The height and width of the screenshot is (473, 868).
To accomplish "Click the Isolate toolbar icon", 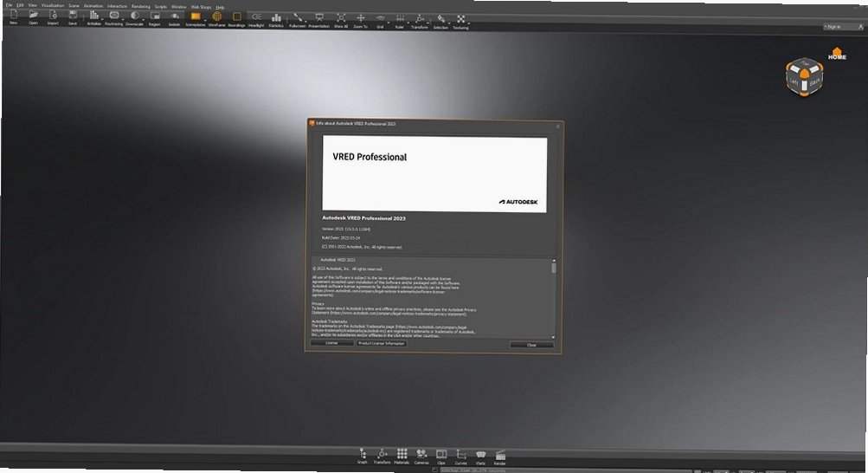I will tap(174, 17).
